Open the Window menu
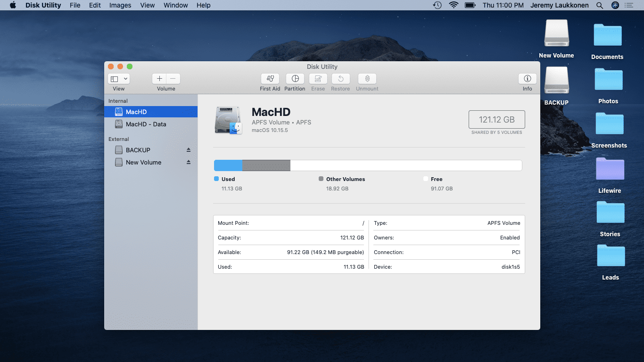644x362 pixels. [176, 5]
